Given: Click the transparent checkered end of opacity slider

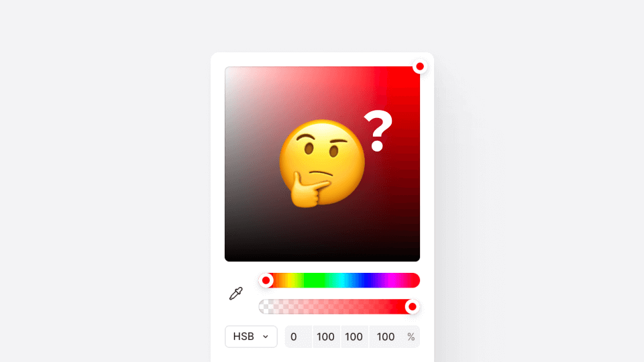Looking at the screenshot, I should [x=268, y=306].
